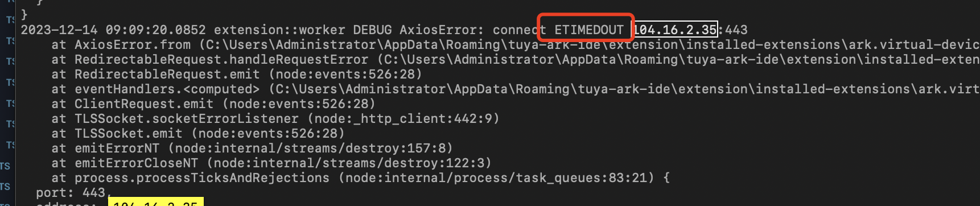980x206 pixels.
Task: Click the TS icon beside the emitErrorCloseNT line
Action: point(5,166)
